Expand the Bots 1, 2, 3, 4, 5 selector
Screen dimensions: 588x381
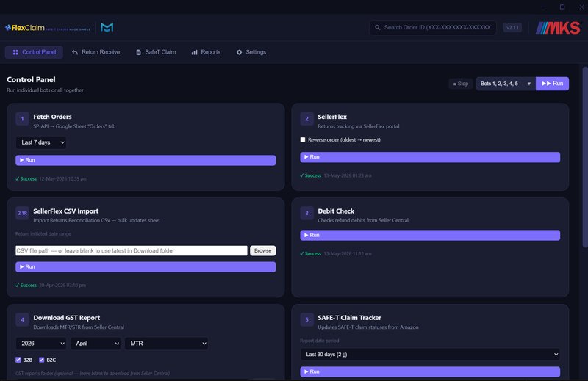[x=506, y=84]
